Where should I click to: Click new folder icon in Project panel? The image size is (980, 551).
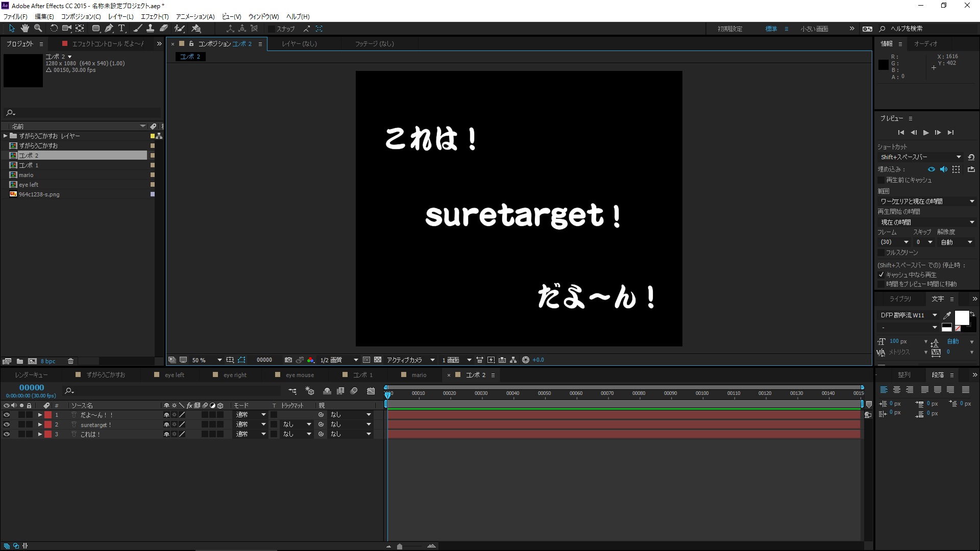click(x=20, y=361)
